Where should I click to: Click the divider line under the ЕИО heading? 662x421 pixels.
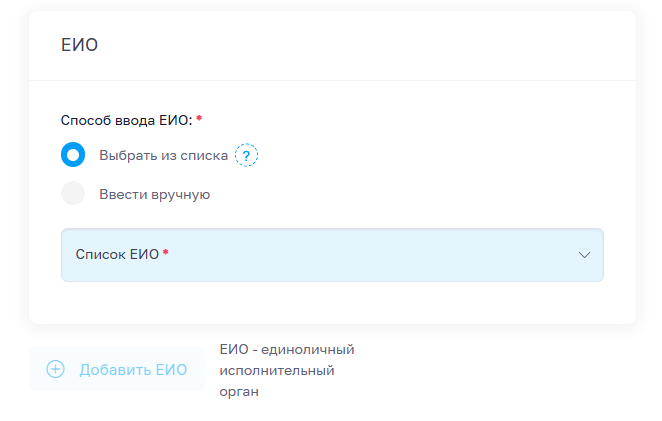pos(332,80)
